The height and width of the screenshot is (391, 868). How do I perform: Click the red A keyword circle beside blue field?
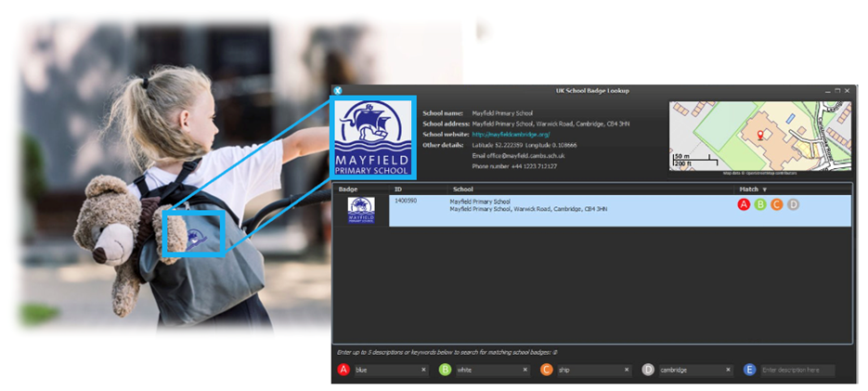pos(343,370)
